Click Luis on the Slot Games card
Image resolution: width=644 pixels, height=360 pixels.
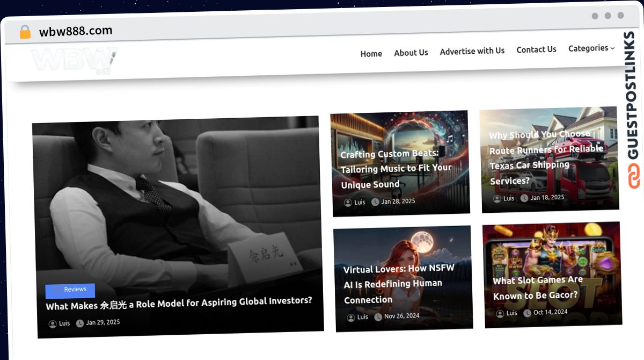tap(512, 313)
